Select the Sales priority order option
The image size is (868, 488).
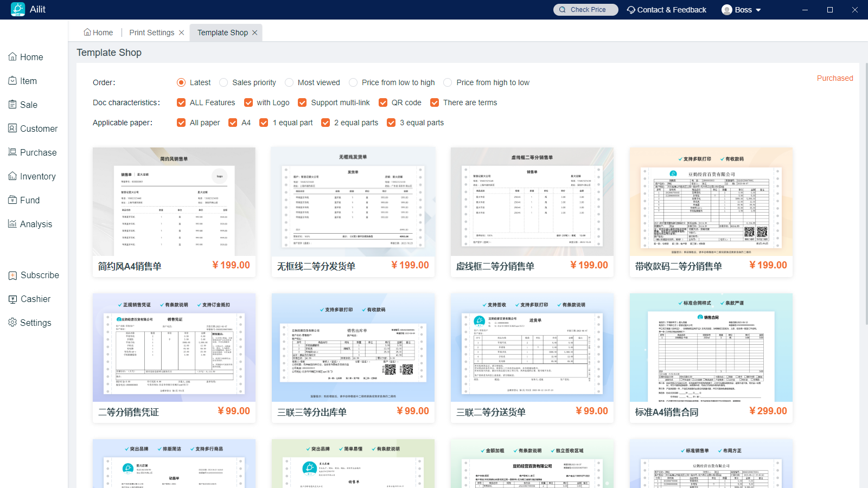(x=224, y=82)
